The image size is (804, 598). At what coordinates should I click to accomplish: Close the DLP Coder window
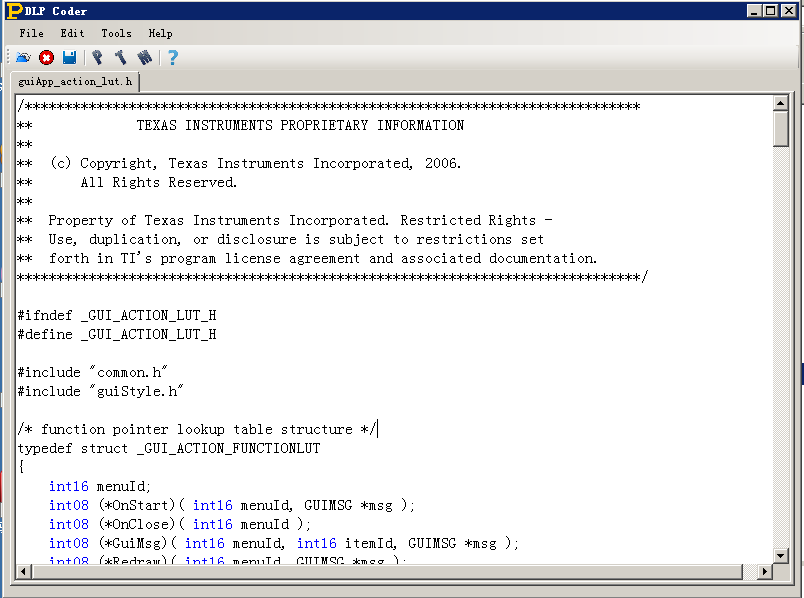789,11
